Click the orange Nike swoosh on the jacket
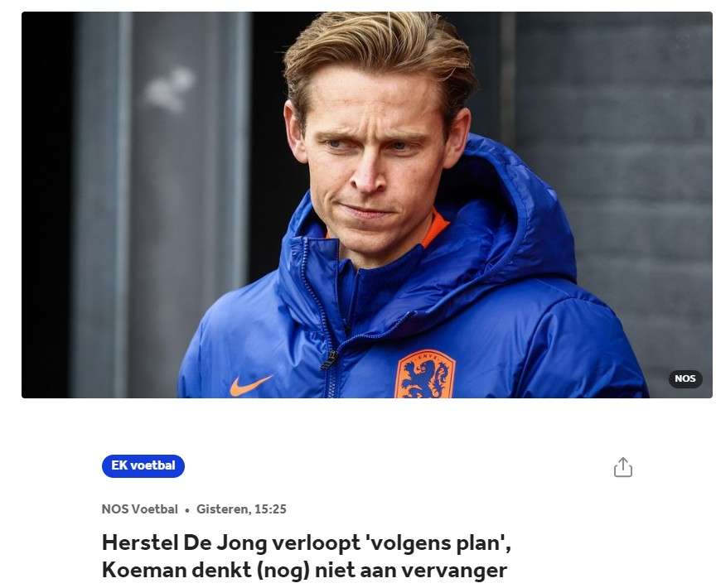This screenshot has width=716, height=588. 251,385
